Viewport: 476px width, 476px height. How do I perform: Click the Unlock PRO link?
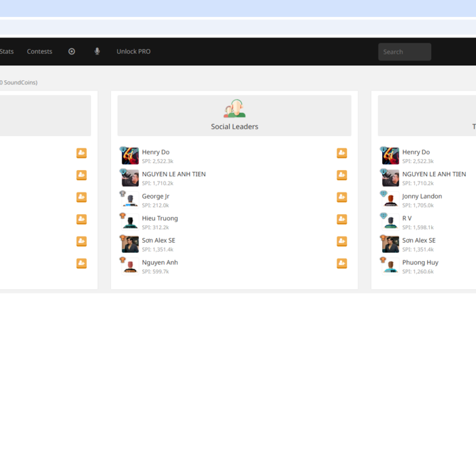click(x=133, y=52)
